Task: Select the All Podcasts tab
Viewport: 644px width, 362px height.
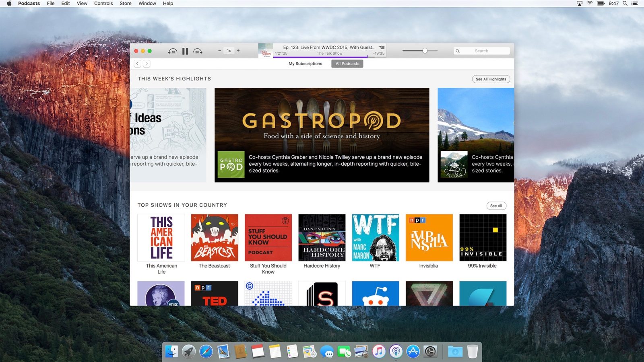Action: click(x=347, y=64)
